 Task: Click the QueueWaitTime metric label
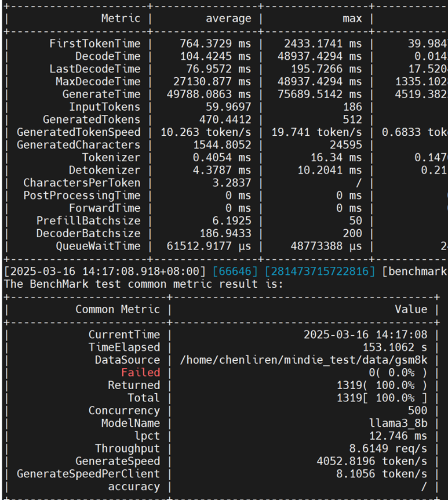pos(98,246)
